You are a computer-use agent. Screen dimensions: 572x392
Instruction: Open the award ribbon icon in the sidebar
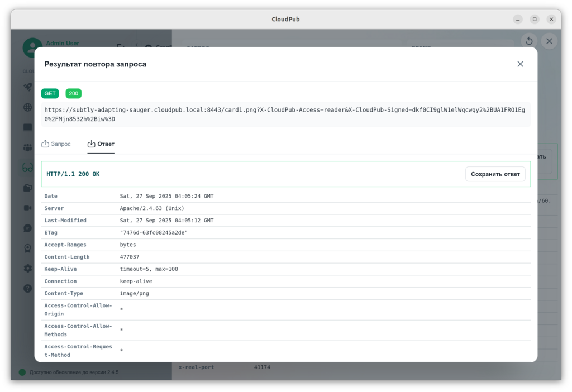(27, 248)
